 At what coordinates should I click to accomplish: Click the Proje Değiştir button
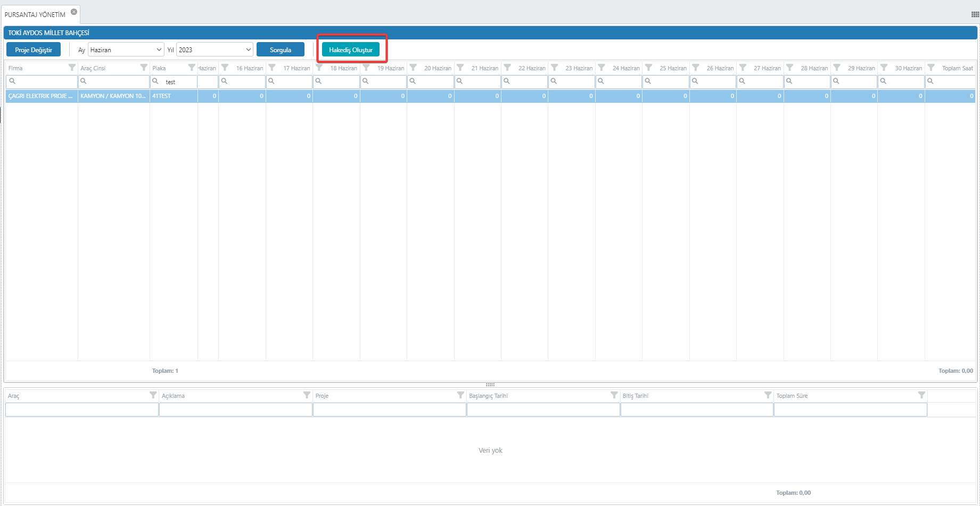[x=34, y=50]
